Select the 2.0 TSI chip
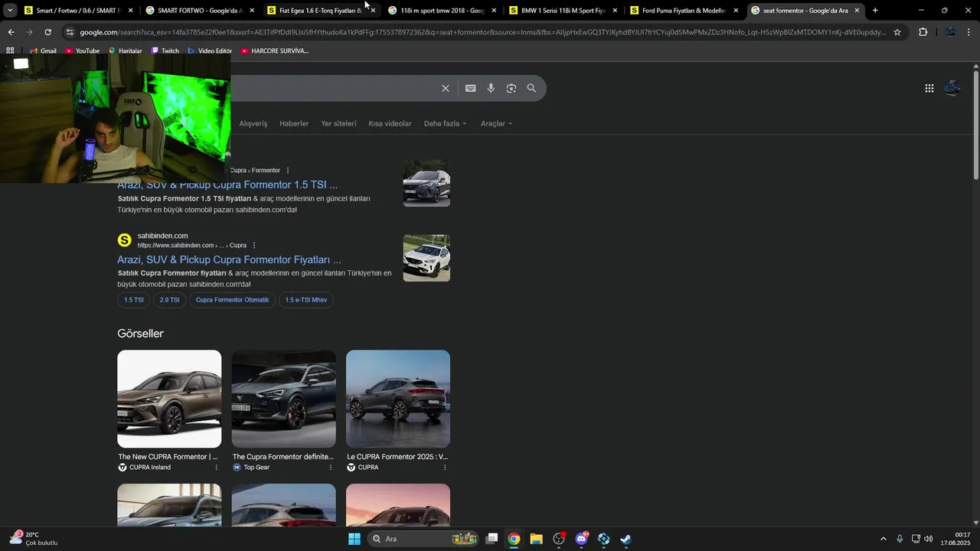The height and width of the screenshot is (551, 980). click(x=169, y=300)
